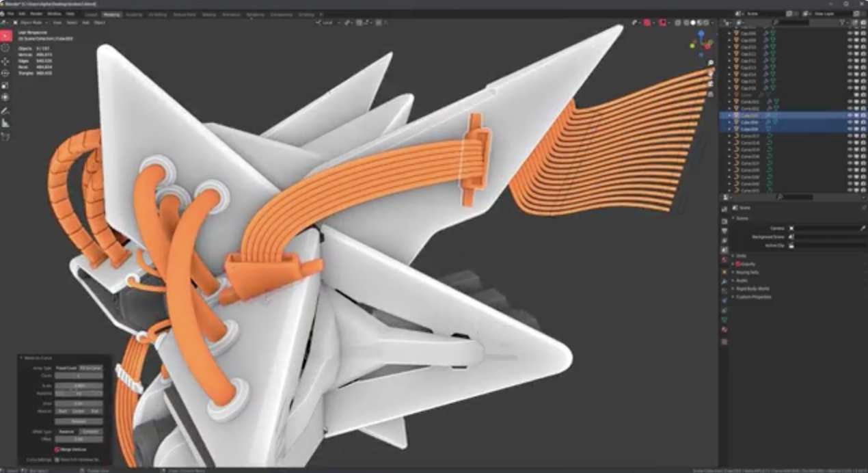Select the Annotate pencil tool
The width and height of the screenshot is (868, 473).
click(5, 110)
